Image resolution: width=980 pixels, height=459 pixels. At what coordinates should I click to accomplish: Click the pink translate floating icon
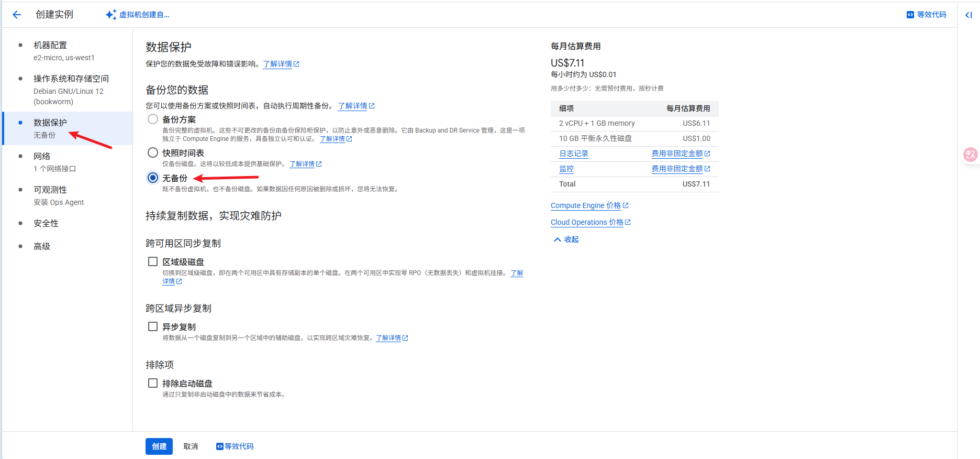[970, 155]
